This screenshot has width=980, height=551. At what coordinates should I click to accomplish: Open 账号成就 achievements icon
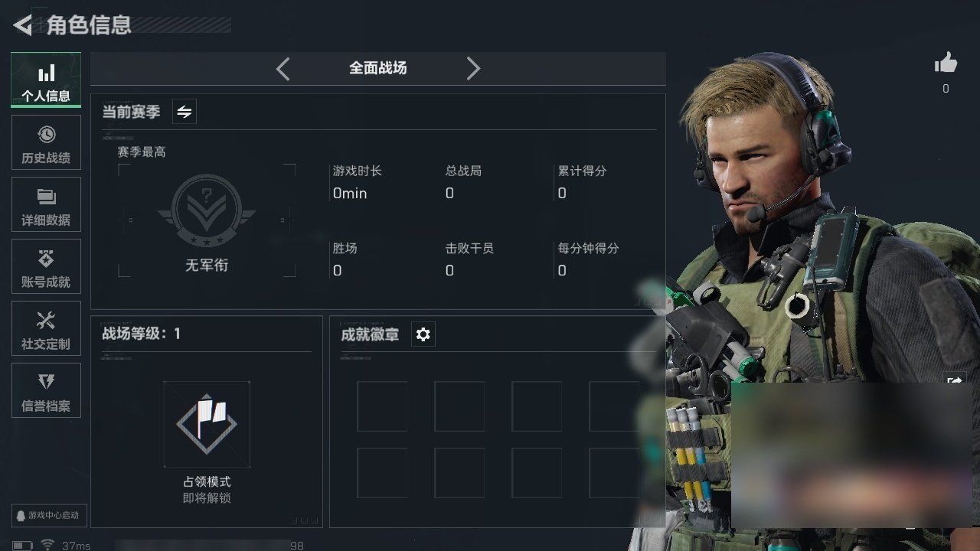click(x=46, y=259)
